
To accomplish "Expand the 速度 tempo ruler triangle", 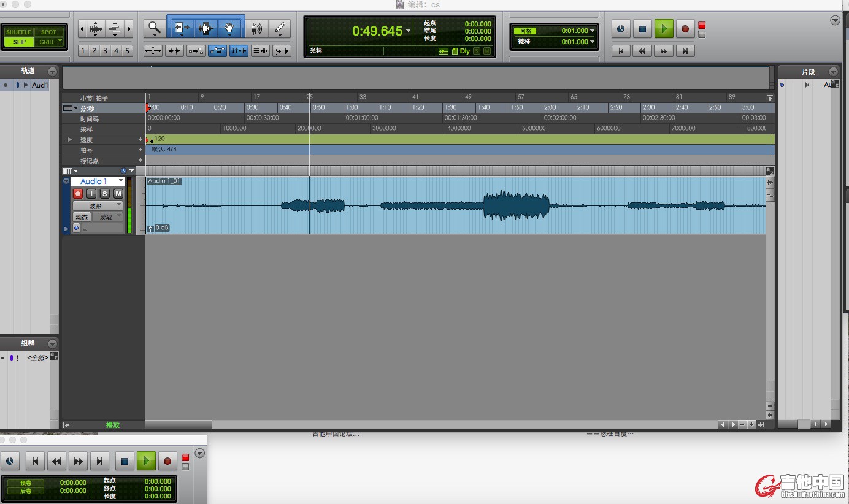I will click(70, 140).
